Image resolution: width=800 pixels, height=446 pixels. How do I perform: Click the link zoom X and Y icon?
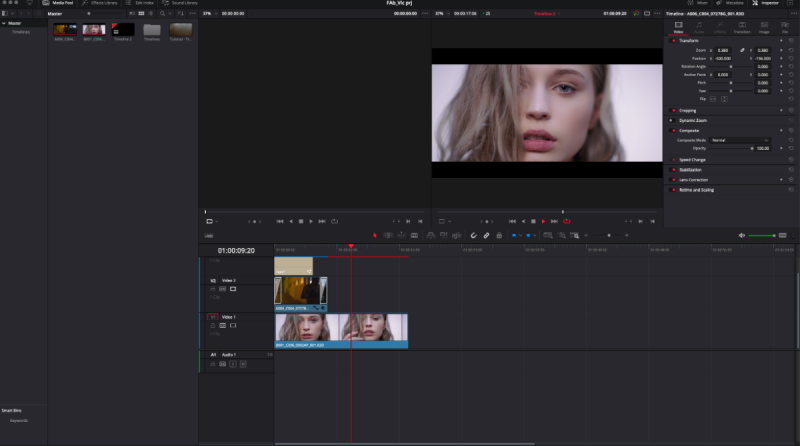[742, 49]
